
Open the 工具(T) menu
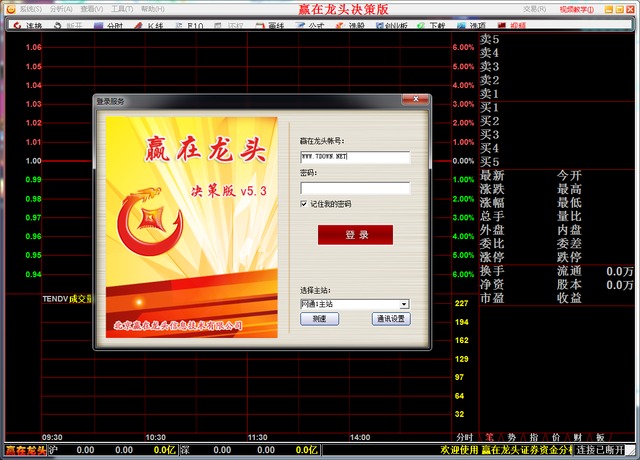point(122,8)
